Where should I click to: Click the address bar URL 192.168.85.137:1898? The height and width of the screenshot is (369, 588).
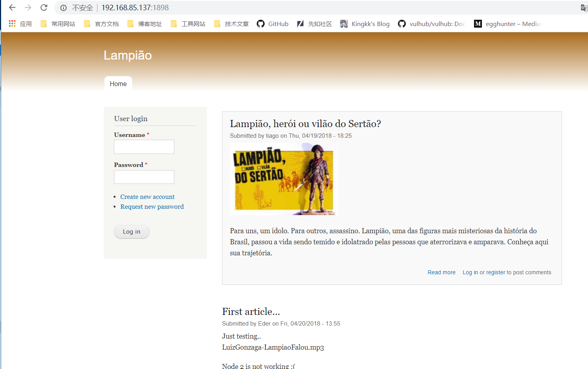(x=135, y=7)
